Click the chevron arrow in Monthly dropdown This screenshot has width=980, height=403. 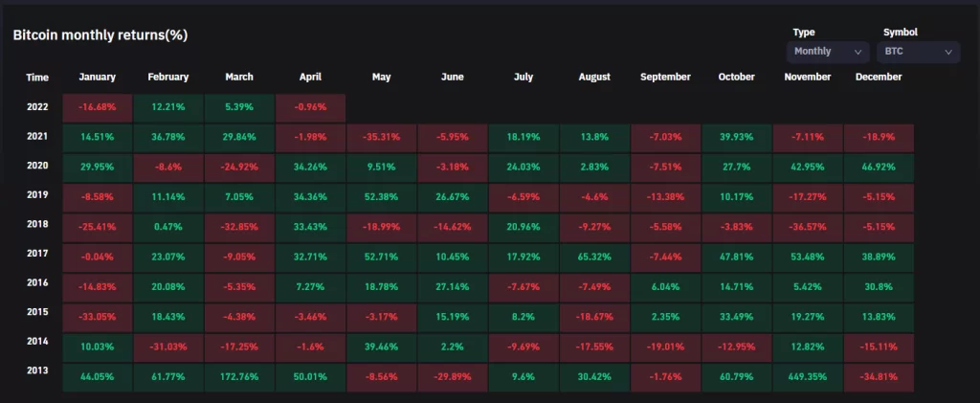pos(857,52)
